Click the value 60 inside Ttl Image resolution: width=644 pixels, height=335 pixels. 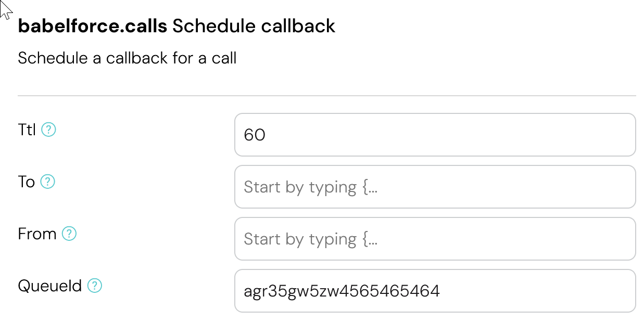click(x=255, y=135)
